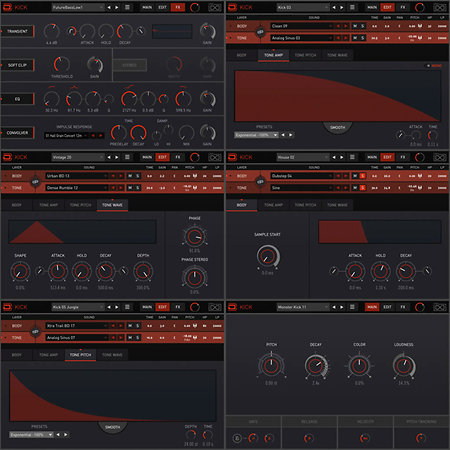Click the link icon between layers in Kick 03 window
Image resolution: width=450 pixels, height=450 pixels.
coord(260,32)
